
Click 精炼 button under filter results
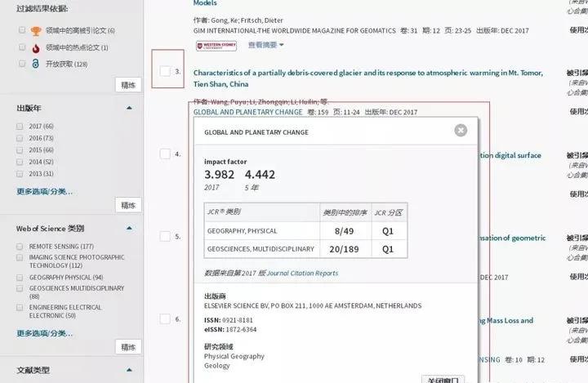coord(128,85)
